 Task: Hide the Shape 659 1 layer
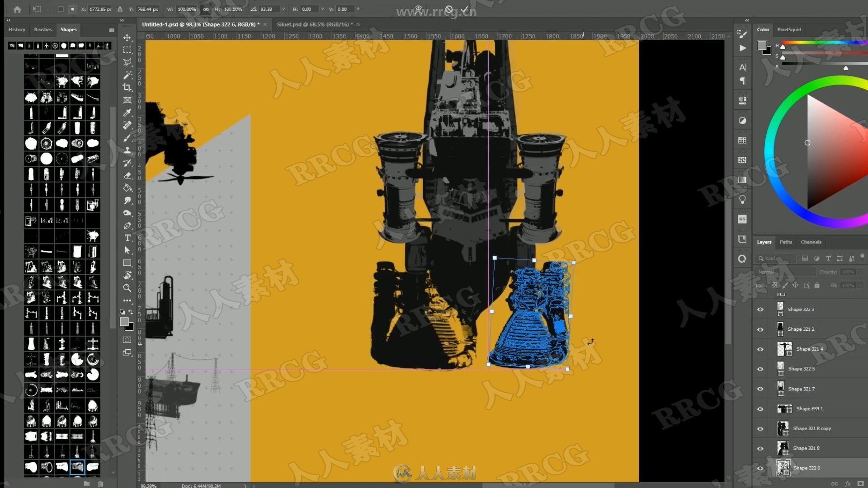pyautogui.click(x=760, y=409)
